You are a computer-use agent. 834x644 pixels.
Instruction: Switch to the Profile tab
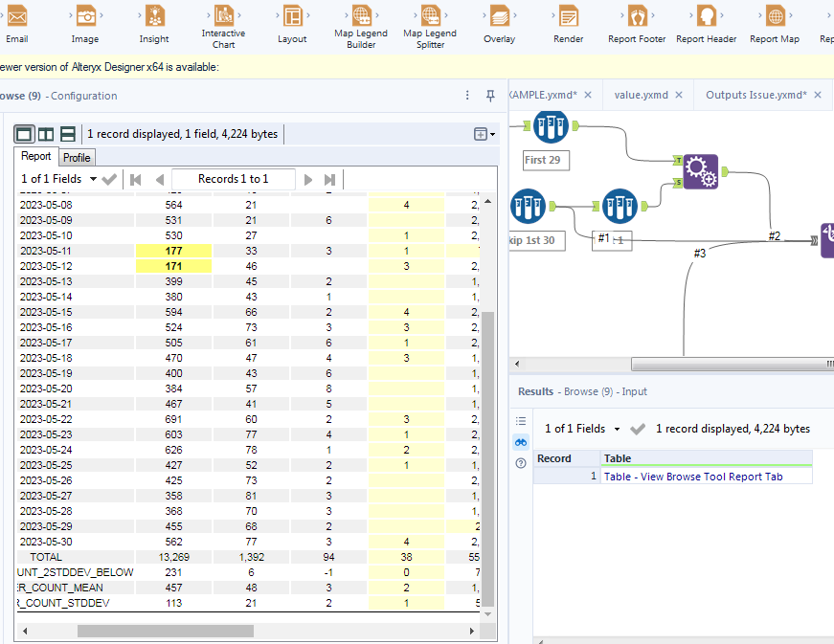77,157
